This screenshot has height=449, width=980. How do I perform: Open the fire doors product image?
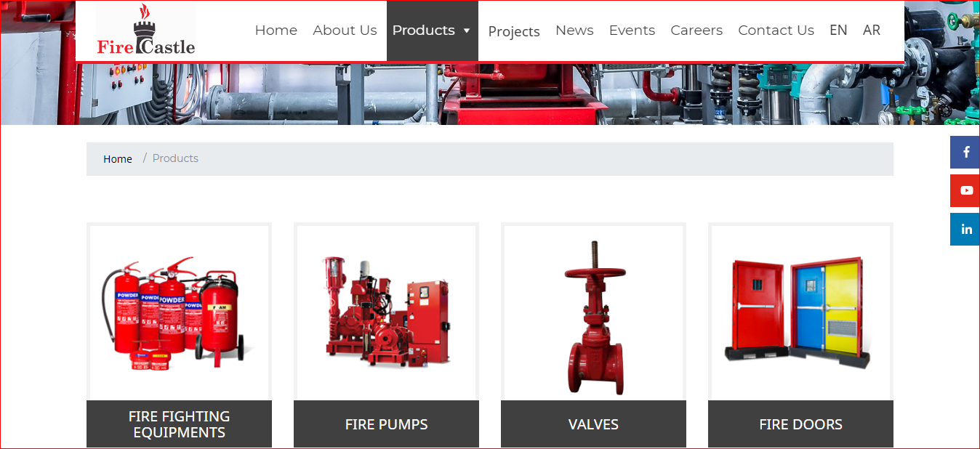(800, 312)
